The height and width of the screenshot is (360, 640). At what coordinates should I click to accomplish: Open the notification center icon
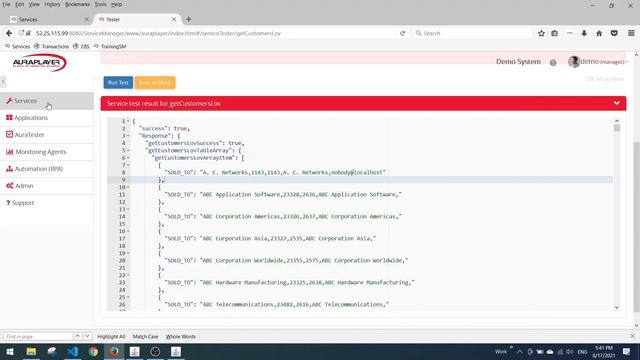click(x=627, y=351)
